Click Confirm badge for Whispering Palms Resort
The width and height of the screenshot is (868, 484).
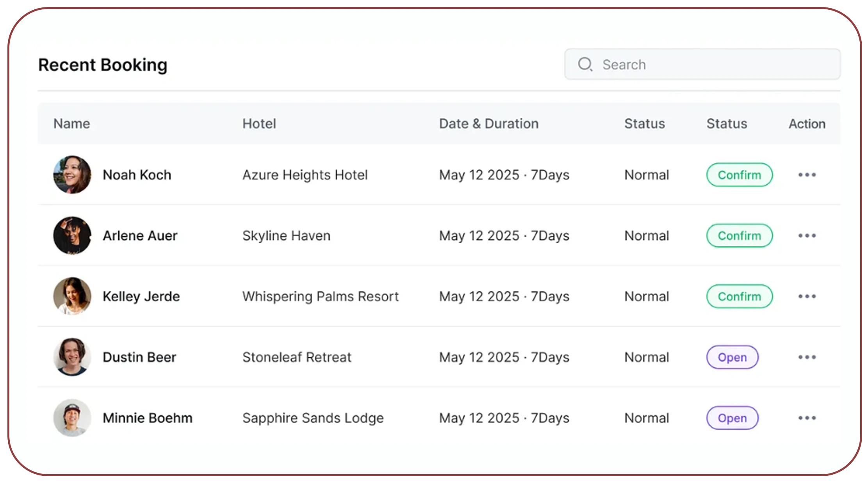(x=739, y=297)
